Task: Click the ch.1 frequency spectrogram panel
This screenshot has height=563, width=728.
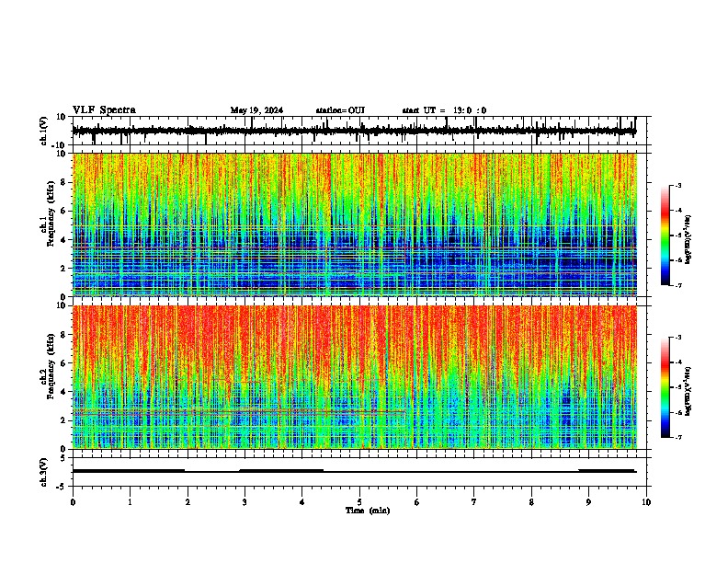Action: [x=361, y=224]
